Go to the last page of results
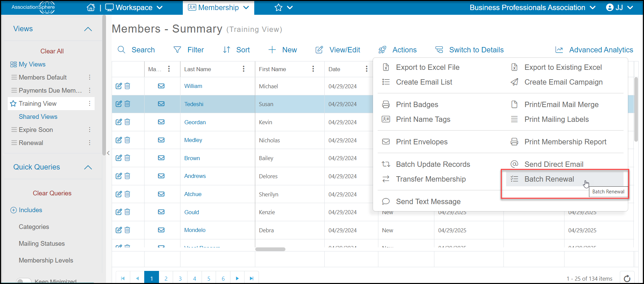Image resolution: width=644 pixels, height=284 pixels. [x=252, y=278]
